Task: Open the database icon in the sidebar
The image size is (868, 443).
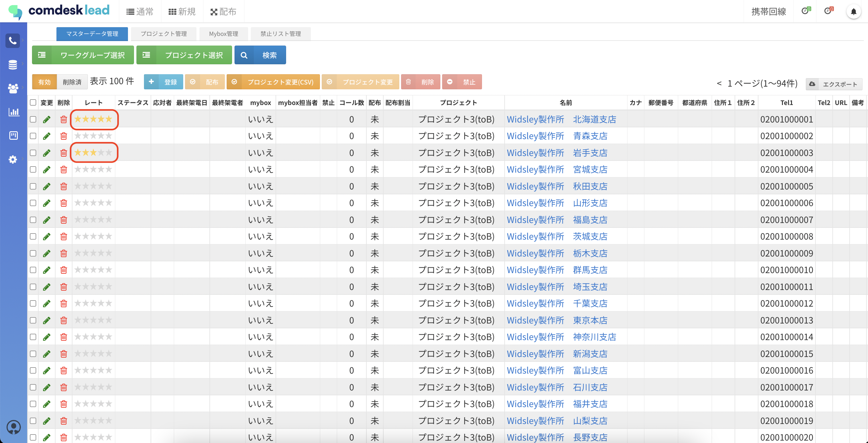Action: tap(13, 64)
